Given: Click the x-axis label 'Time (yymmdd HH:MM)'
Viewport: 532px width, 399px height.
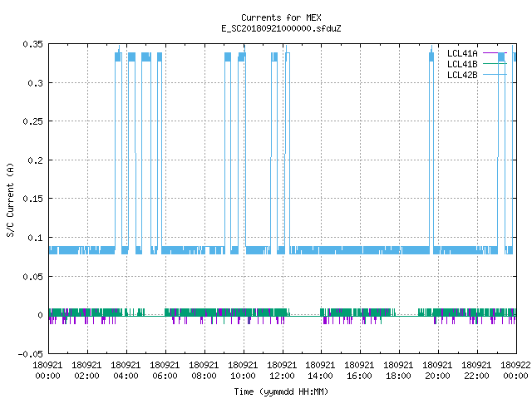Looking at the screenshot, I should (281, 392).
